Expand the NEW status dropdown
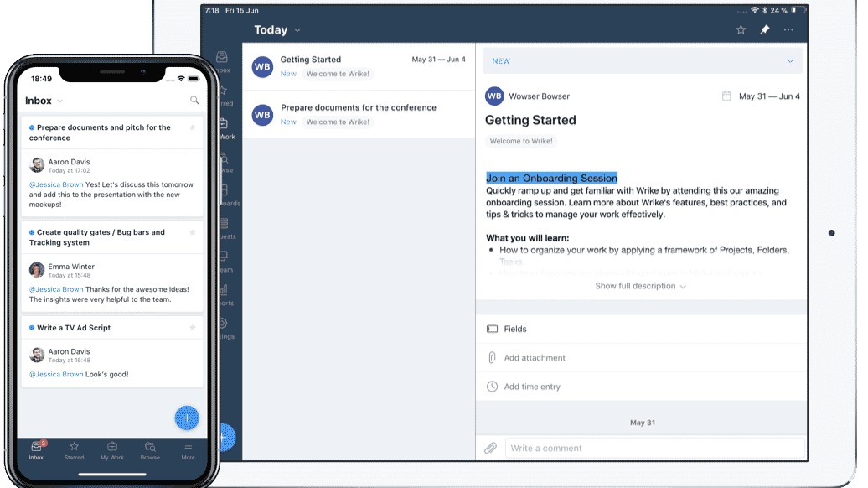The width and height of the screenshot is (868, 488). 642,61
